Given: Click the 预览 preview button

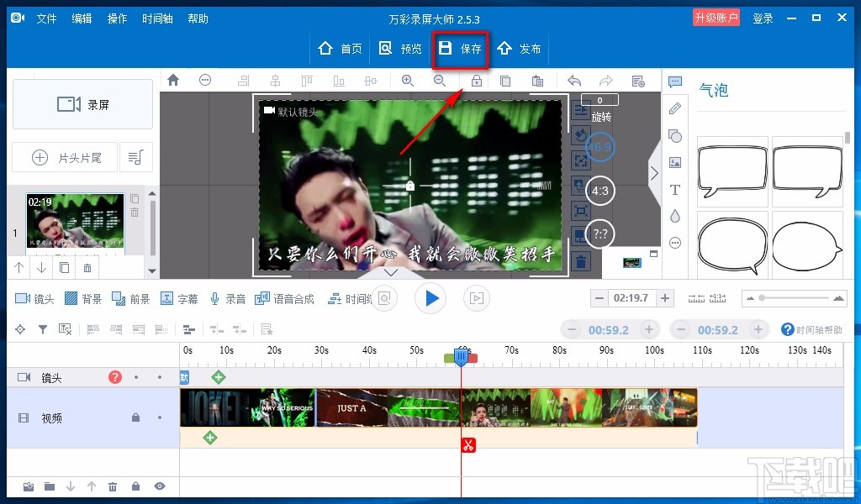Looking at the screenshot, I should pyautogui.click(x=400, y=49).
